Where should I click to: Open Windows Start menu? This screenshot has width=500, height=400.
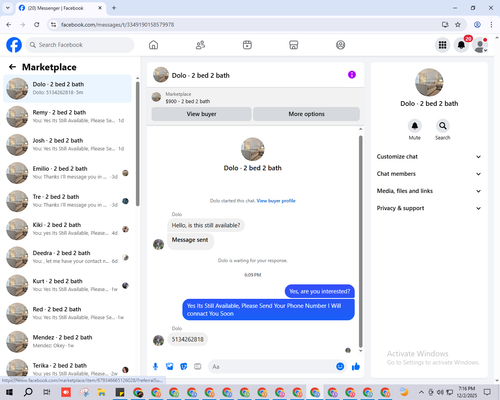click(x=9, y=392)
